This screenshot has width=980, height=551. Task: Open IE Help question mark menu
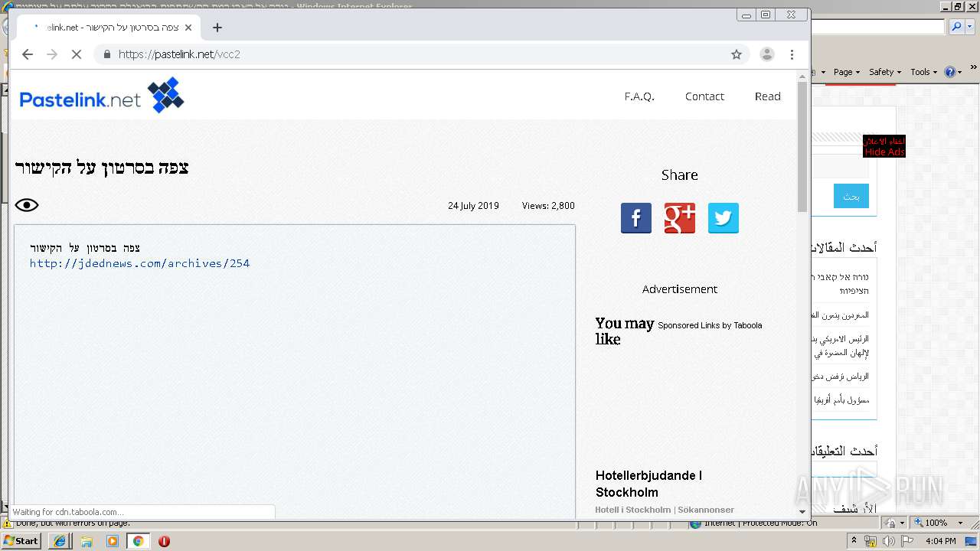click(952, 72)
